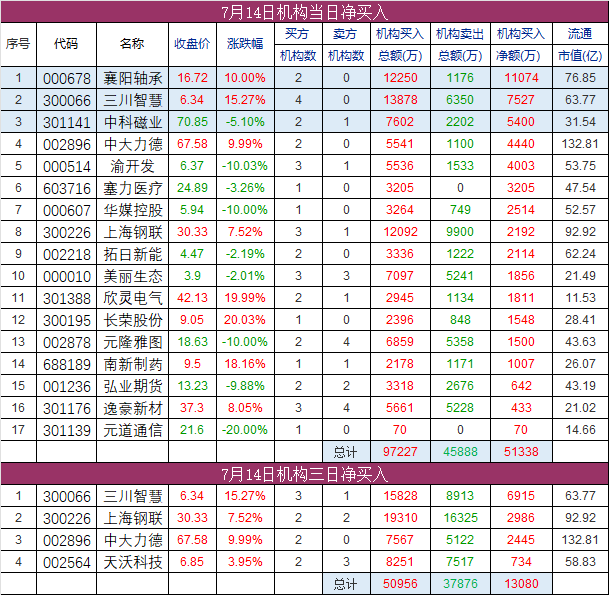The width and height of the screenshot is (609, 595).
Task: Click the -5.10% change cell
Action: click(x=245, y=122)
